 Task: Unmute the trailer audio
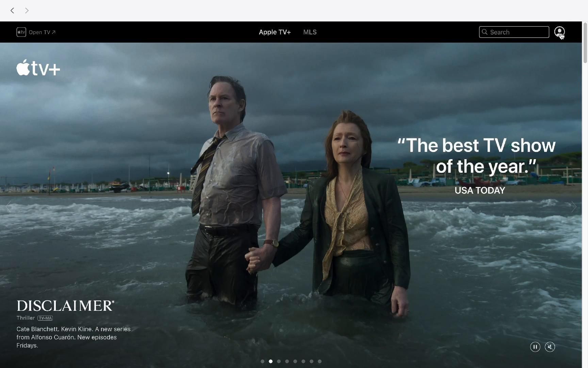tap(550, 347)
